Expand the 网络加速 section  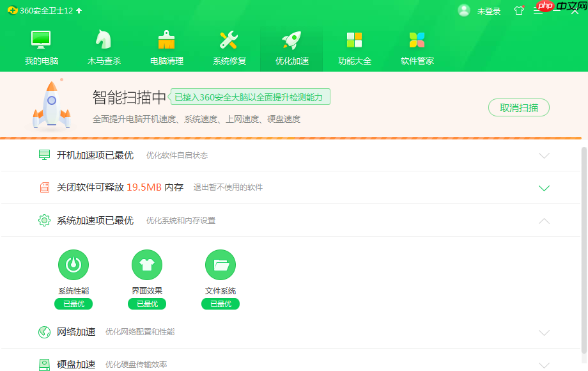pyautogui.click(x=544, y=333)
